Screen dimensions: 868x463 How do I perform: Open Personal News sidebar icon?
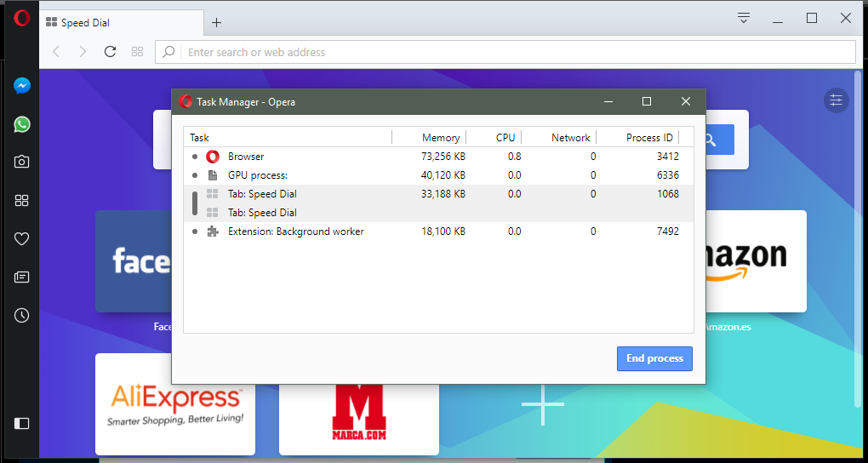(x=22, y=277)
